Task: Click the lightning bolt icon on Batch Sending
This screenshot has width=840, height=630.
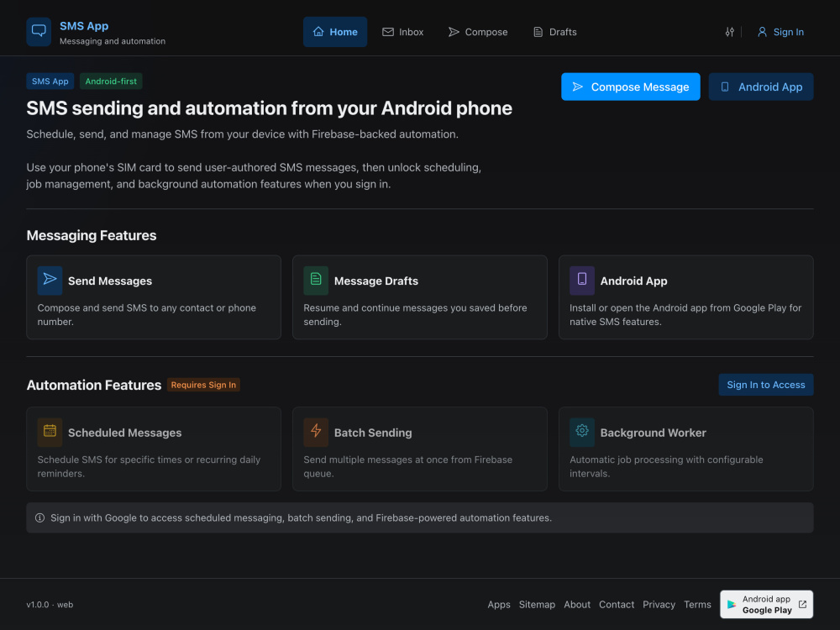Action: pos(316,431)
